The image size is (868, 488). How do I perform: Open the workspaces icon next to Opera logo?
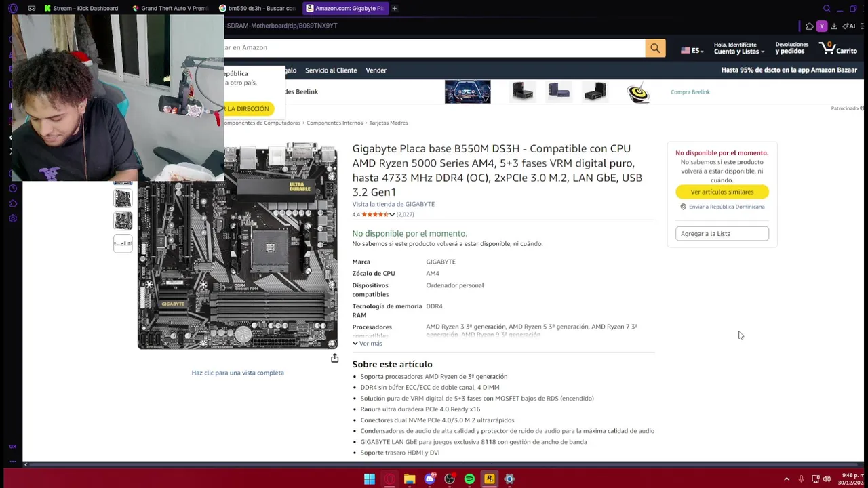point(31,8)
